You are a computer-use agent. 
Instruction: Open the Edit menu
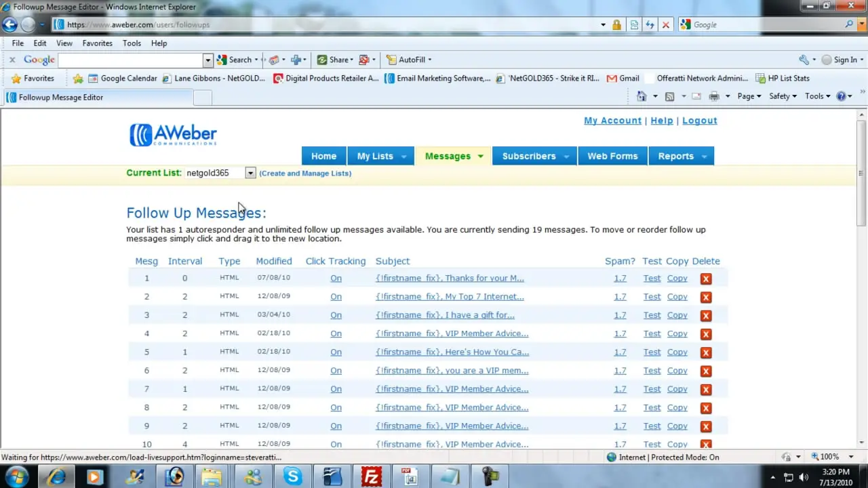click(x=40, y=43)
